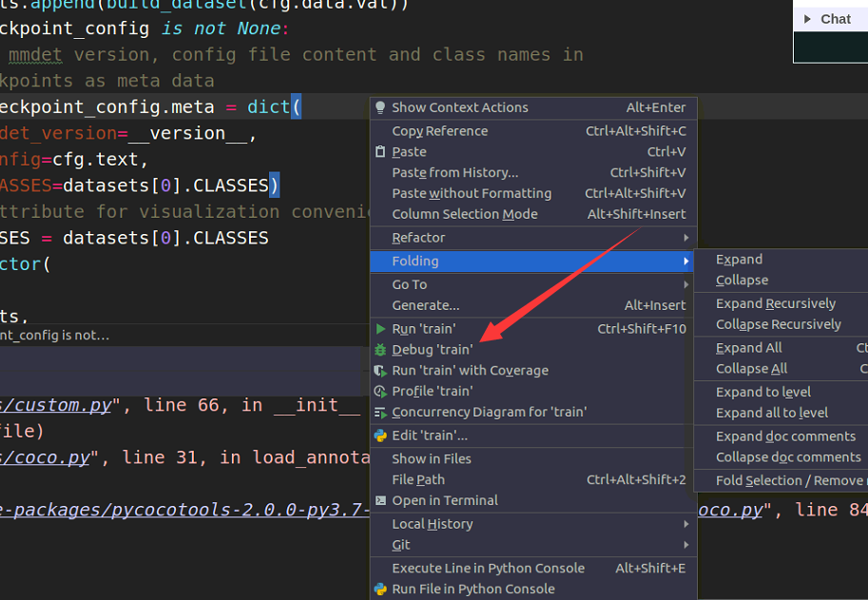Expand the Chat panel triangle
The width and height of the screenshot is (868, 600).
click(808, 19)
